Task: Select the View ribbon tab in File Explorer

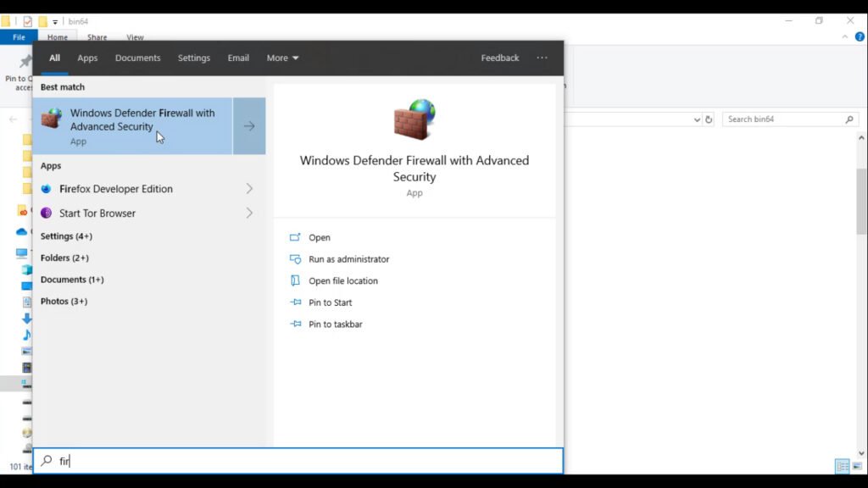Action: 135,37
